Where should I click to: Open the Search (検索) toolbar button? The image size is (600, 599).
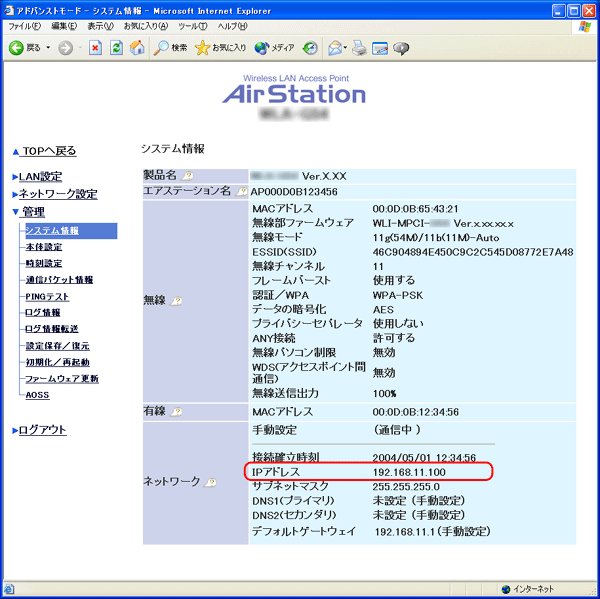170,48
